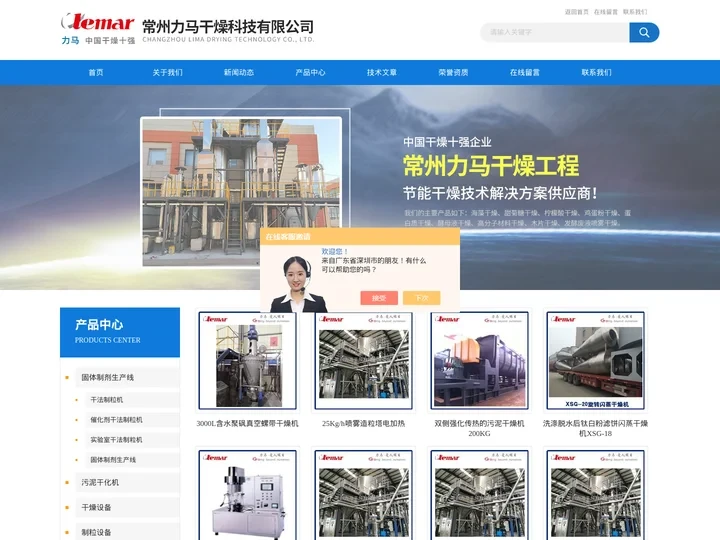The width and height of the screenshot is (720, 540).
Task: Click the 在线留言 link in top bar
Action: [606, 12]
